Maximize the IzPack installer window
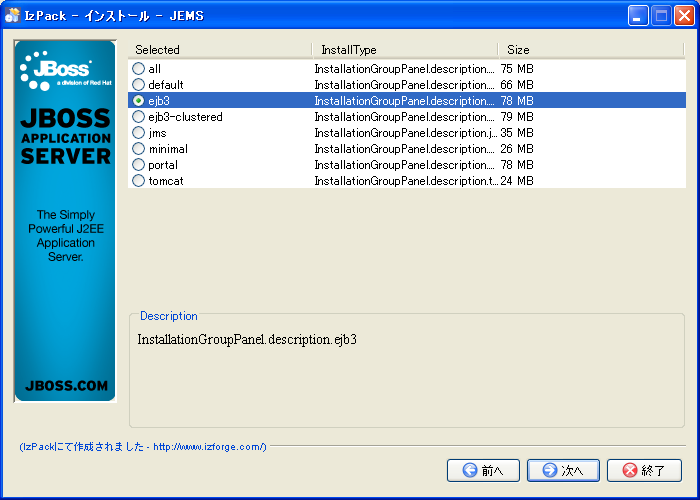Screen dimensions: 700x500 (661, 15)
